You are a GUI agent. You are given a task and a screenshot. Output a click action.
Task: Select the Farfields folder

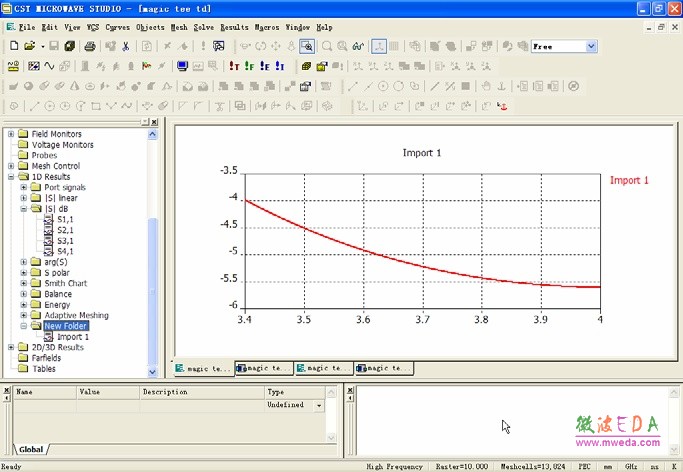click(46, 358)
